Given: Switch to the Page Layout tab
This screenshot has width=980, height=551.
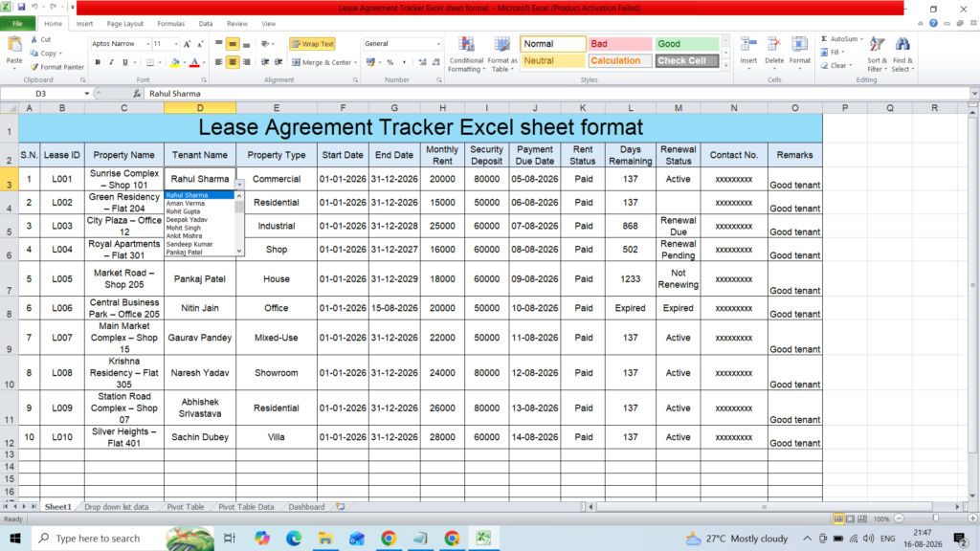Looking at the screenshot, I should 125,24.
